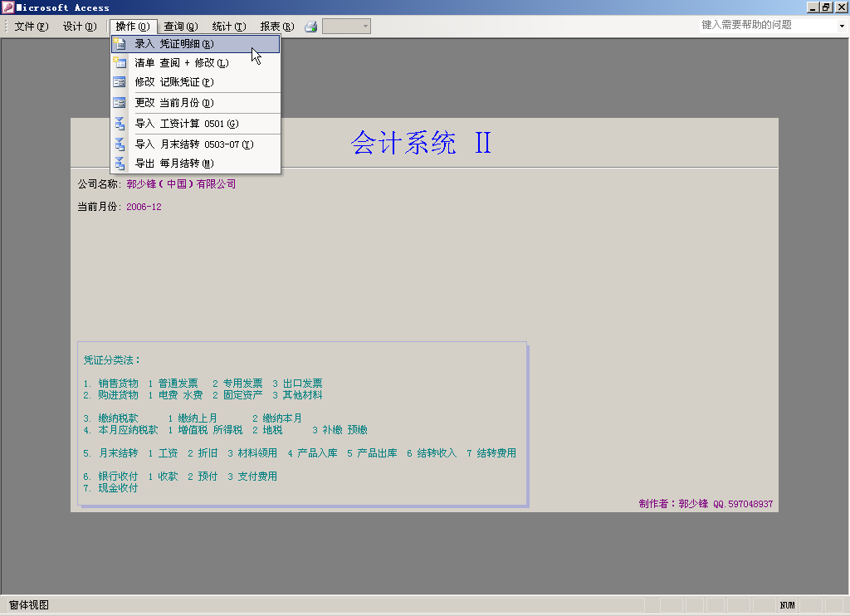Click the Access key icon in title bar
The width and height of the screenshot is (850, 616).
pos(8,7)
